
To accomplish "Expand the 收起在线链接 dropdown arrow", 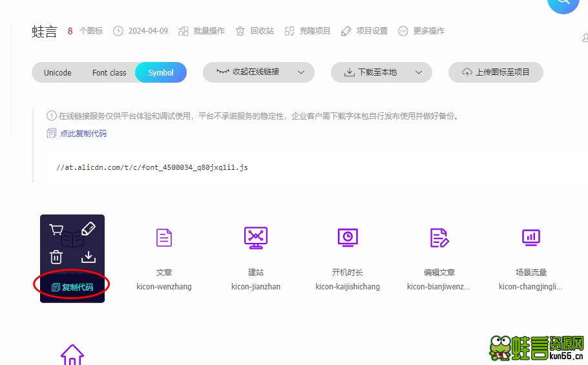I will coord(301,72).
